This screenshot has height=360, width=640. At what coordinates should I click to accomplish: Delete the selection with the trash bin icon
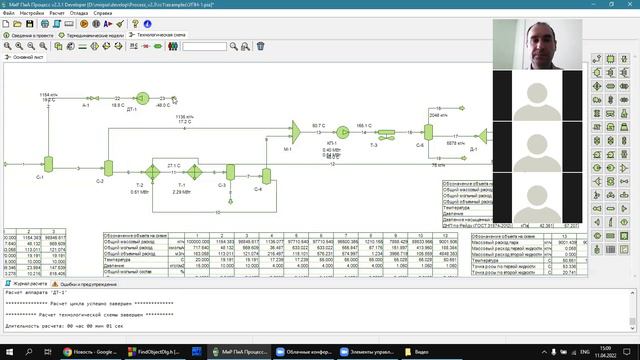coord(260,46)
